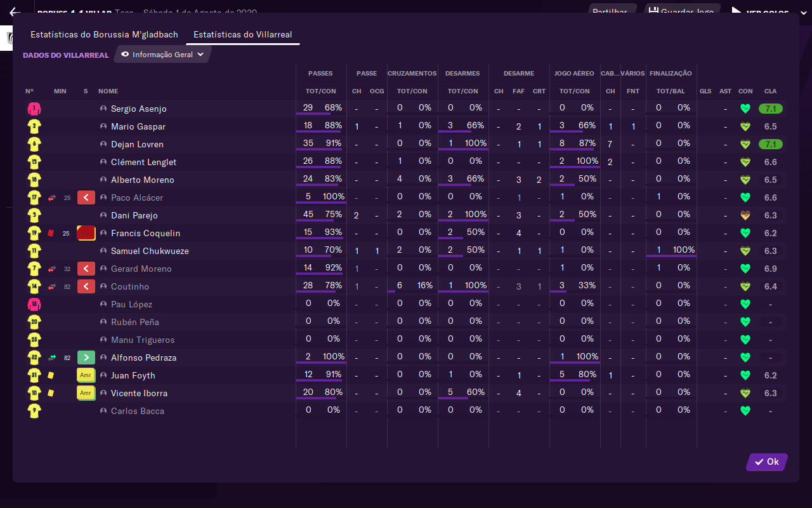
Task: Open Ver Golos in the top bar
Action: (x=761, y=12)
